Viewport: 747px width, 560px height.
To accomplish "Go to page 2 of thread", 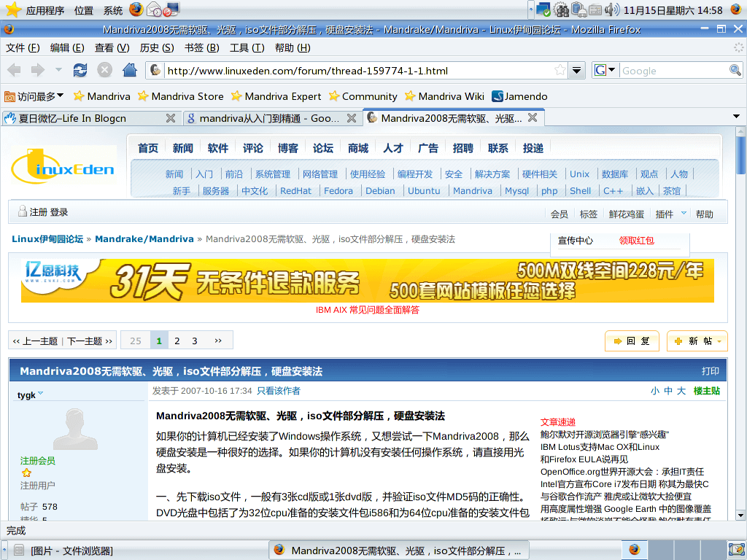I will [x=177, y=341].
